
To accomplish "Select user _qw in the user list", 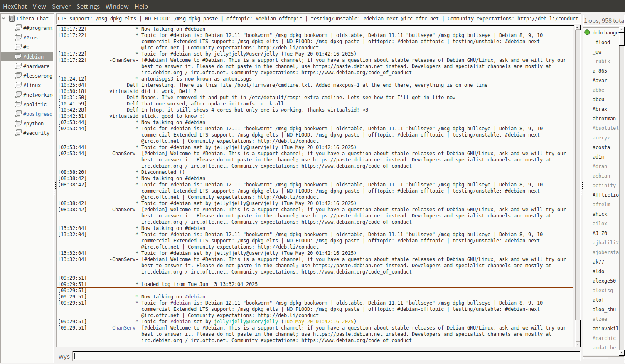I will [597, 51].
